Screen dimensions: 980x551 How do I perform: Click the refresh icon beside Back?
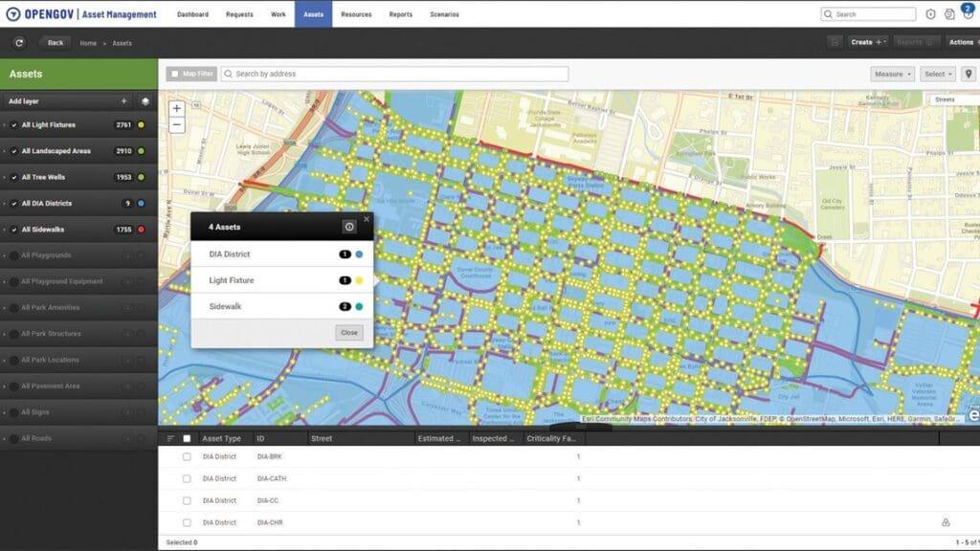[19, 42]
